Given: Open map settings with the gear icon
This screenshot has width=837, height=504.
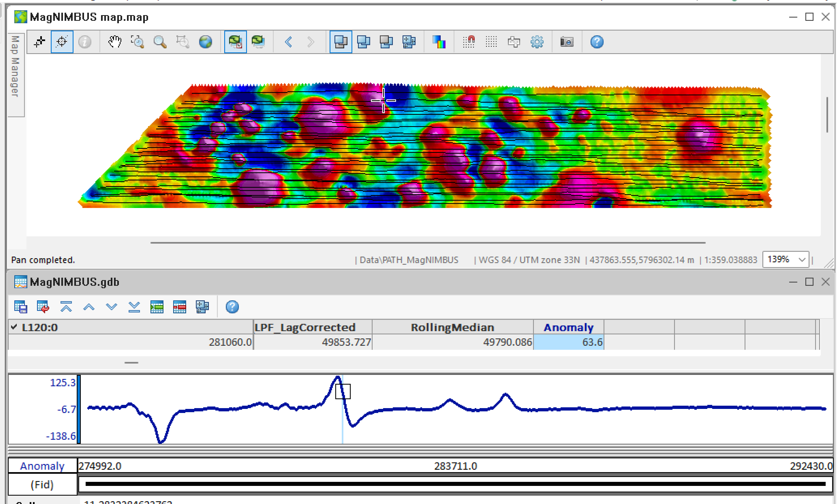Looking at the screenshot, I should [x=537, y=42].
